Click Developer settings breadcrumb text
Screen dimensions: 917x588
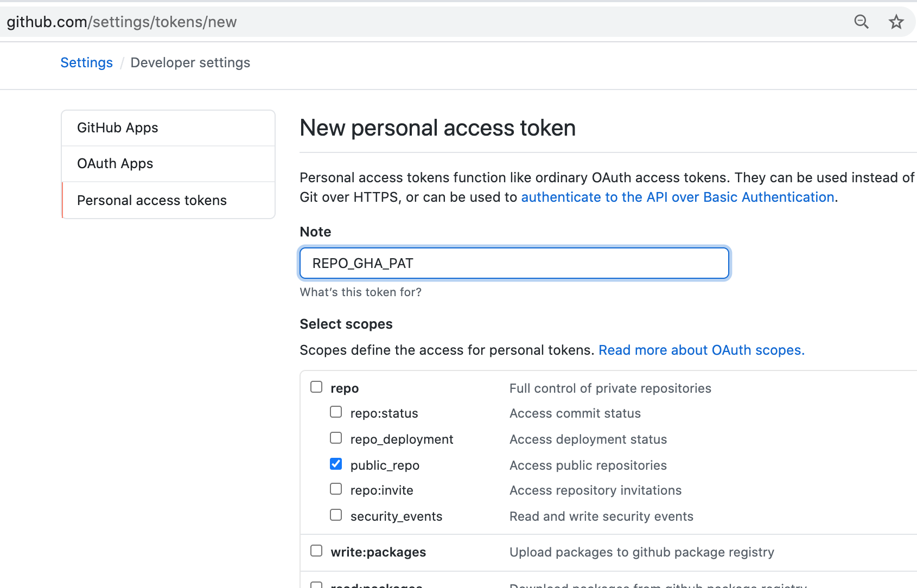click(190, 62)
